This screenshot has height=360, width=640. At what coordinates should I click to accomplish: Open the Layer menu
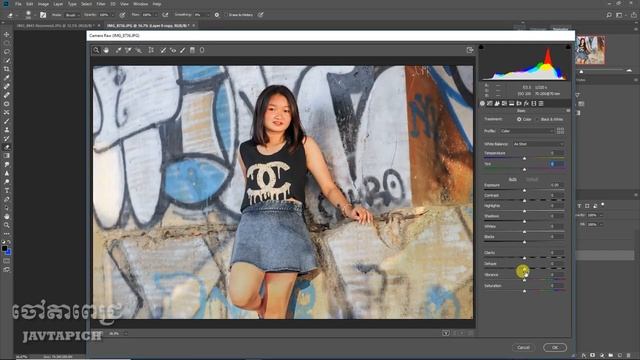coord(58,4)
